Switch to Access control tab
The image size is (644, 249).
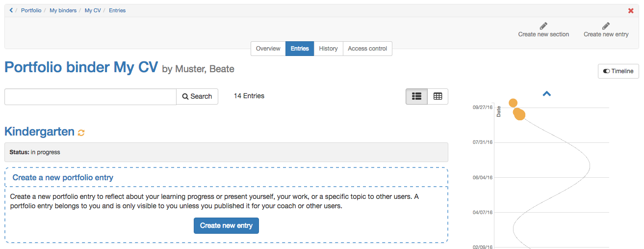[367, 49]
